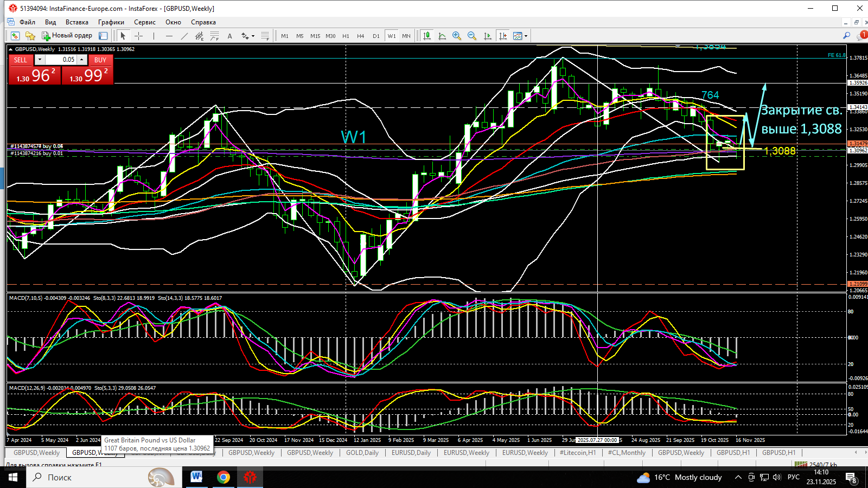The image size is (868, 488).
Task: Select the horizontal line tool
Action: coord(169,36)
